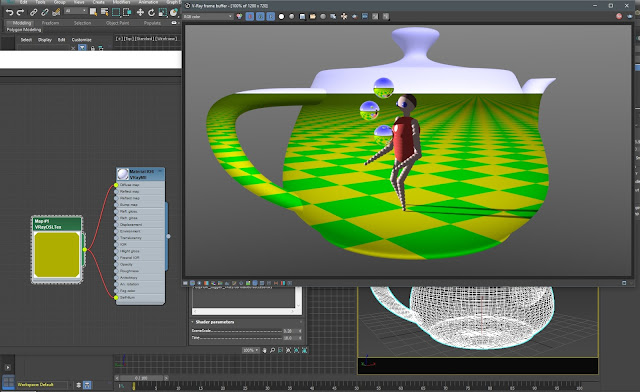This screenshot has height=392, width=640.
Task: Select the VRayOSLTex Map #1 node header
Action: pos(57,224)
